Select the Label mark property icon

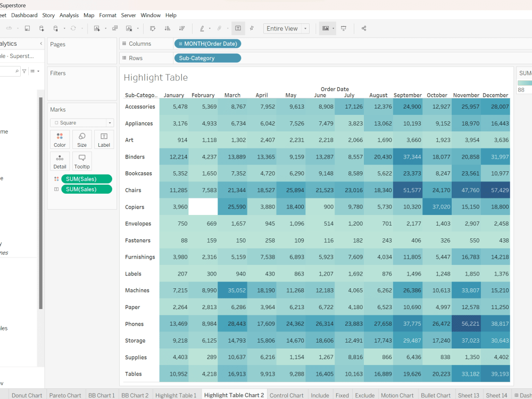(x=104, y=139)
